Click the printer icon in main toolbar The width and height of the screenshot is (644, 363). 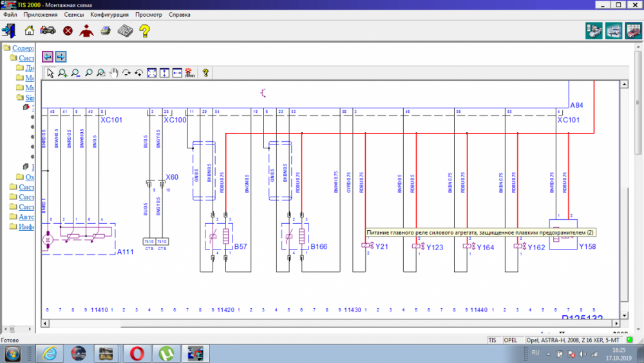point(106,30)
